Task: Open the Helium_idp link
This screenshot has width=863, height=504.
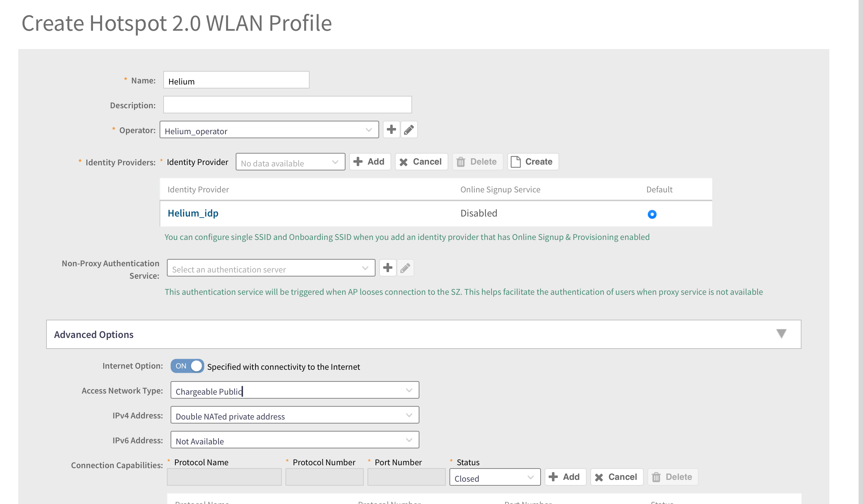Action: (x=193, y=213)
